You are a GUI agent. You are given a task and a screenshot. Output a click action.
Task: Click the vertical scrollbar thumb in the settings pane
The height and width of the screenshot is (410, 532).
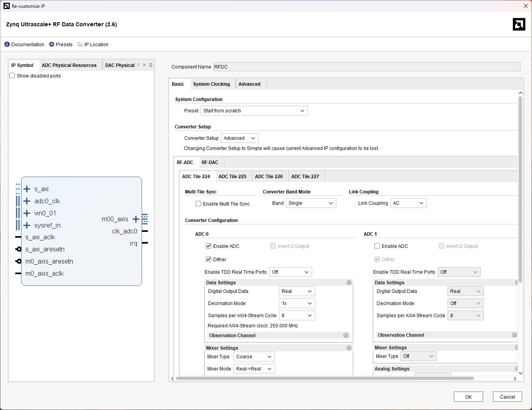(x=520, y=189)
